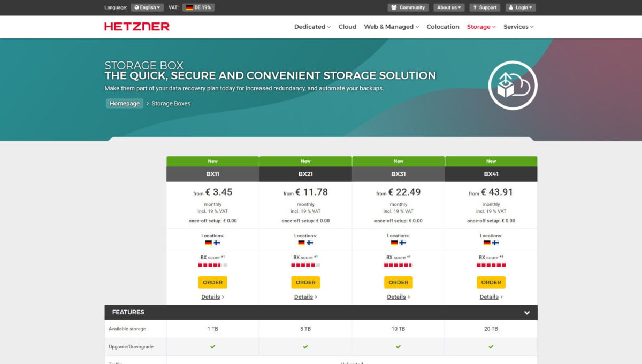Image resolution: width=642 pixels, height=364 pixels.
Task: Click the German flag under BX11 locations
Action: pos(209,243)
